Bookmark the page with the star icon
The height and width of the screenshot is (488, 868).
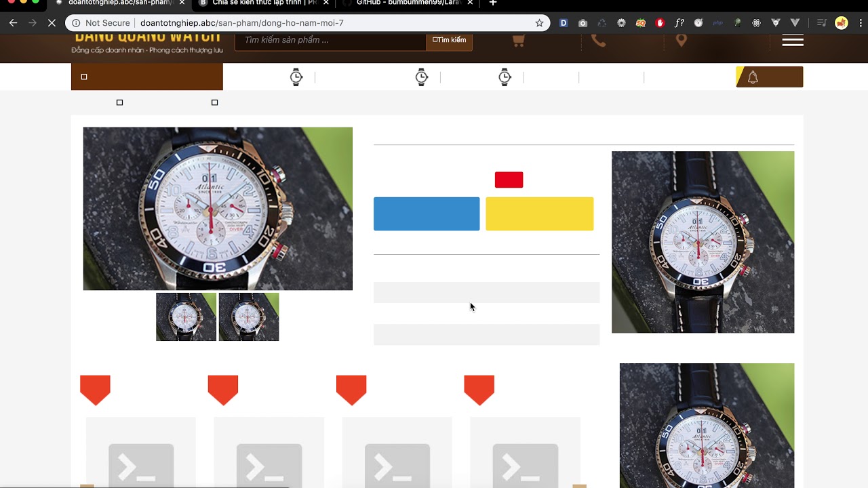539,23
